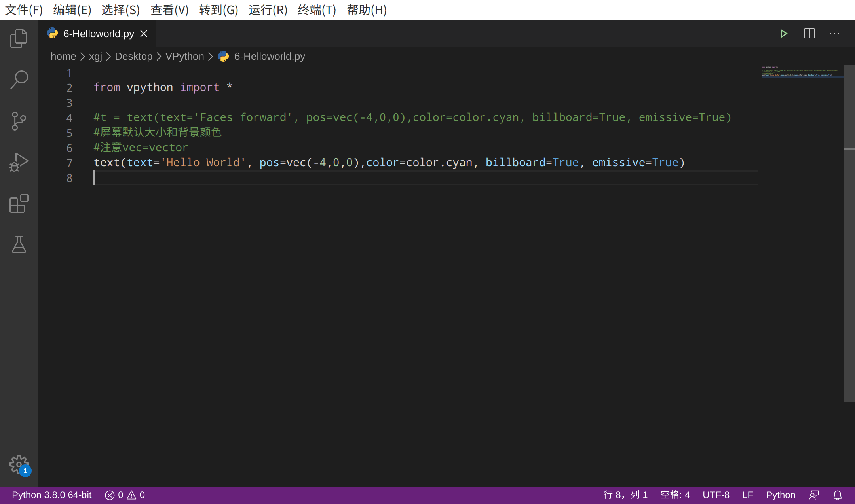Open the Desktop breadcrumb dropdown
The height and width of the screenshot is (504, 855).
[x=133, y=56]
